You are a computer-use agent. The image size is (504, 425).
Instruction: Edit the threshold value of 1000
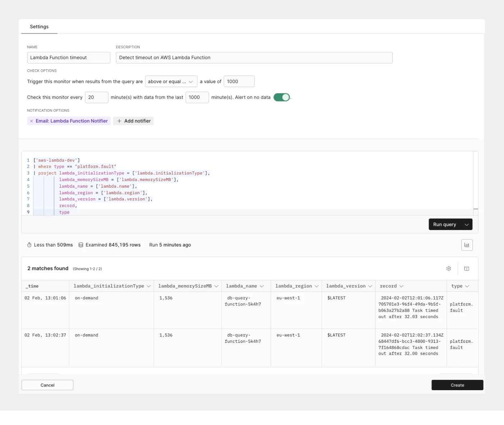pyautogui.click(x=239, y=81)
